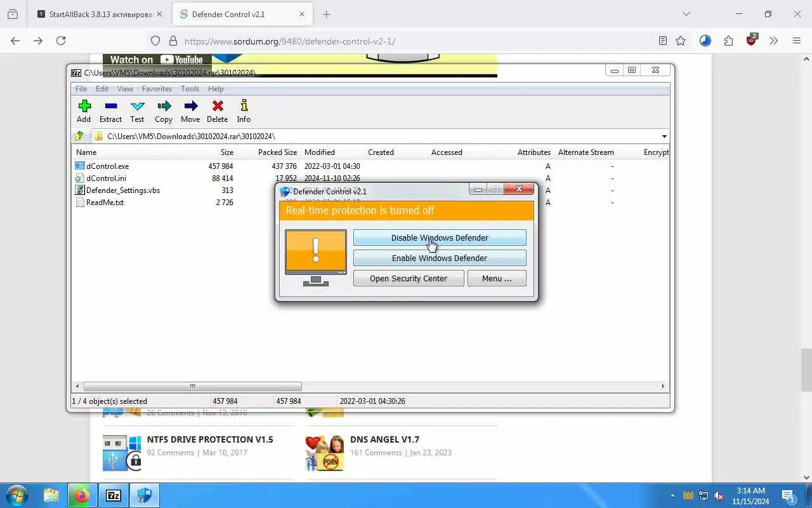Bookmark this page with the star icon
The height and width of the screenshot is (508, 812).
[x=681, y=41]
